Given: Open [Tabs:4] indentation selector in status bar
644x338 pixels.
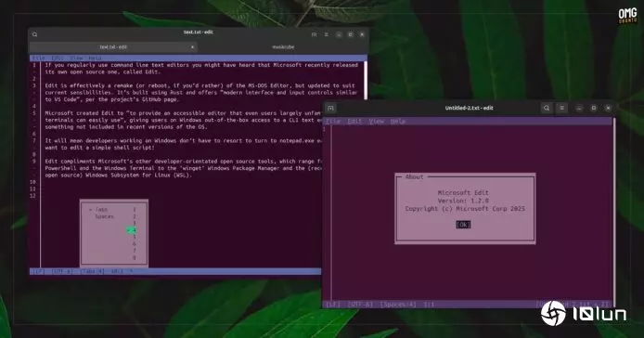Looking at the screenshot, I should (93, 271).
